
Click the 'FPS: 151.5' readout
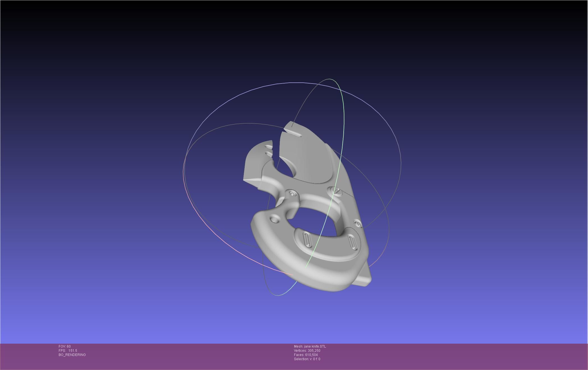point(68,351)
